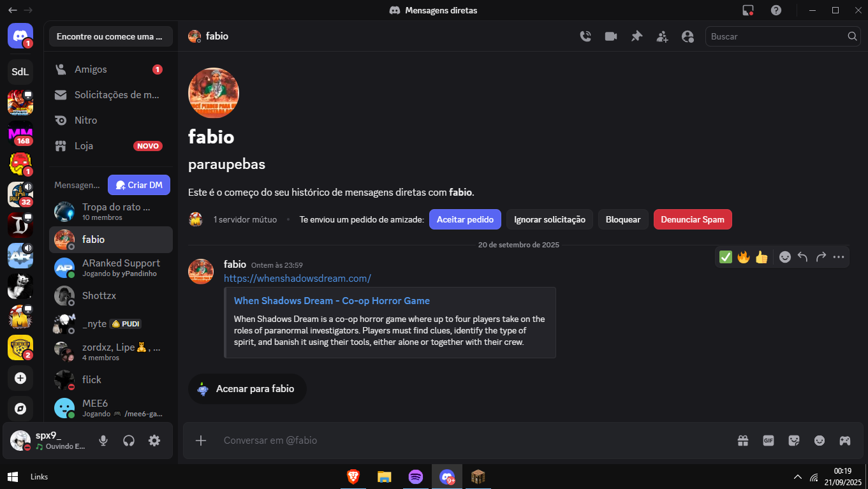Show hidden system tray icons

point(797,477)
